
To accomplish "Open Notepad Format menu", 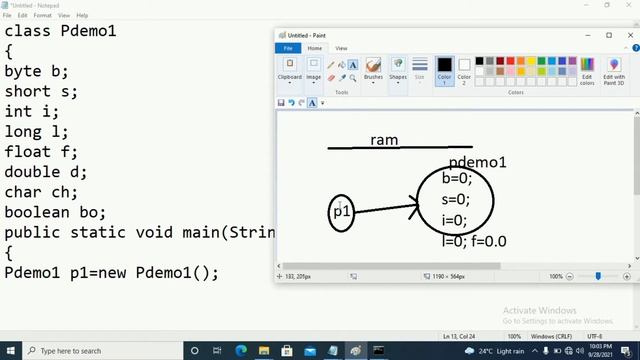I will click(42, 16).
